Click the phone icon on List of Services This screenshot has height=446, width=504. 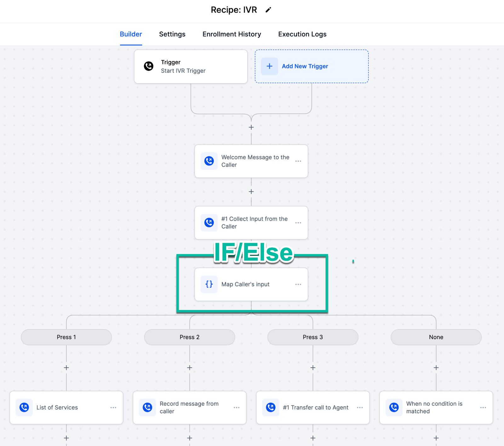coord(25,407)
